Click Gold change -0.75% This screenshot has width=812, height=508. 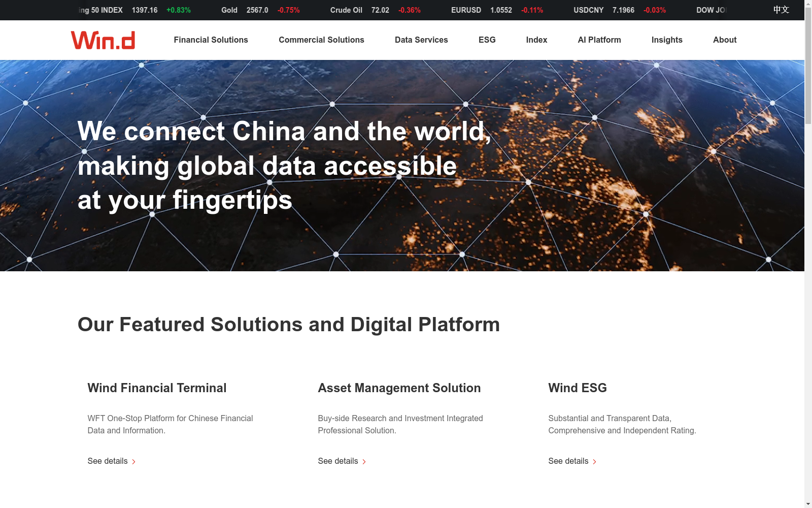coord(288,10)
